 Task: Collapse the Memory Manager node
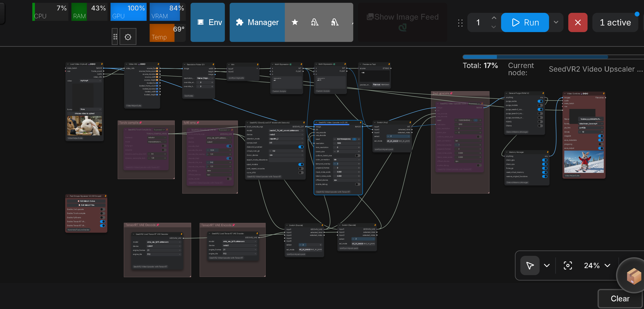(506, 152)
